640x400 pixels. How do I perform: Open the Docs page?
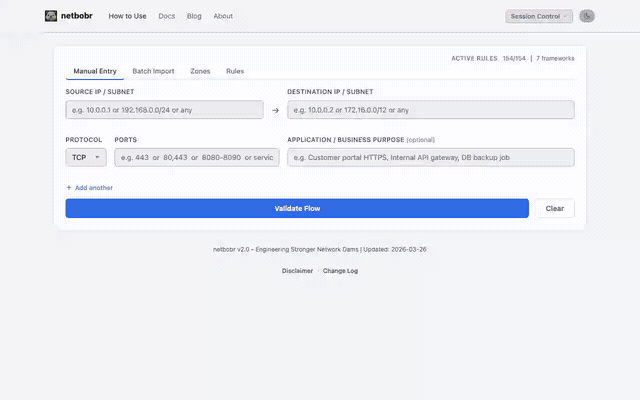[167, 16]
